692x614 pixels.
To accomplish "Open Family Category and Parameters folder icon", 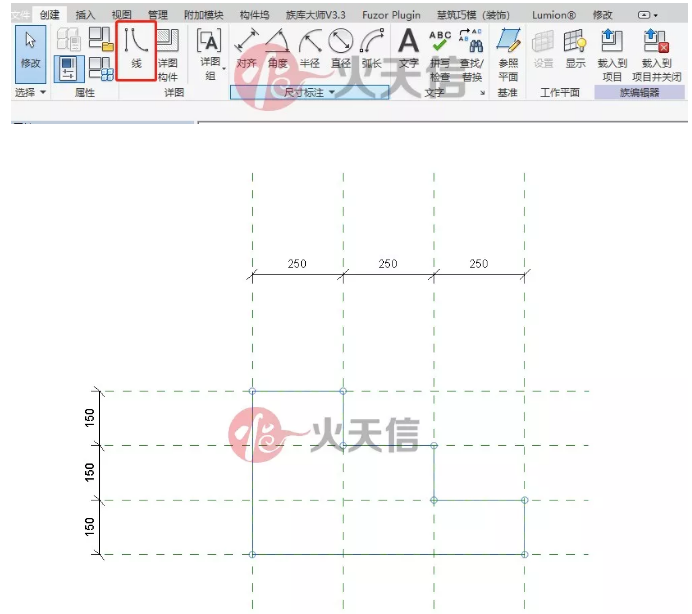I will tap(101, 38).
